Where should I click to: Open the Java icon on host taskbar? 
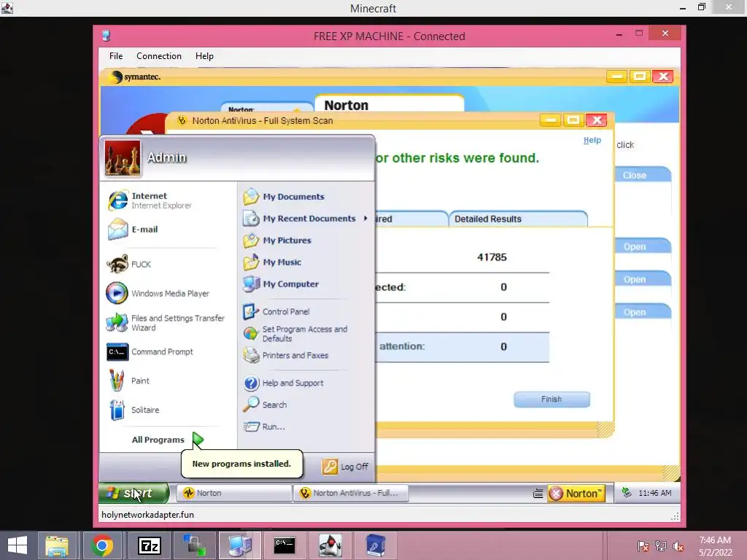click(x=330, y=545)
